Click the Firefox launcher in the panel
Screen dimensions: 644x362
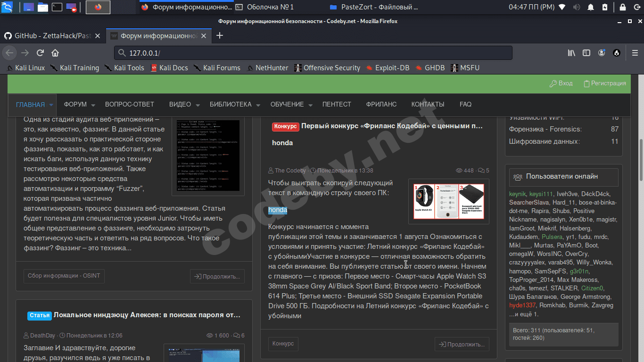(x=98, y=7)
